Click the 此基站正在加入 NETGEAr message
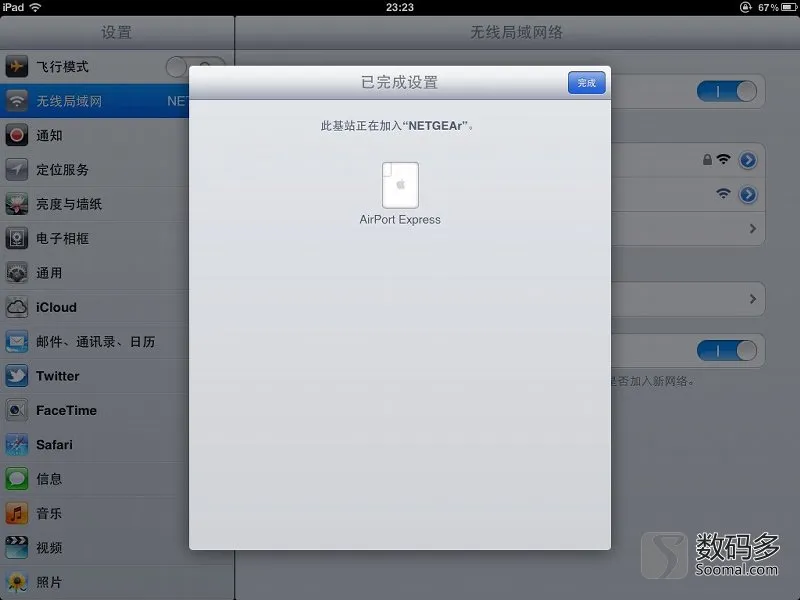 [x=397, y=126]
